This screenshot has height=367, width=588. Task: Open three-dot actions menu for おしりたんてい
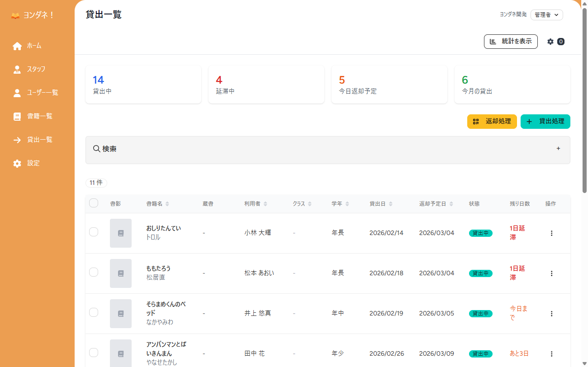[551, 233]
